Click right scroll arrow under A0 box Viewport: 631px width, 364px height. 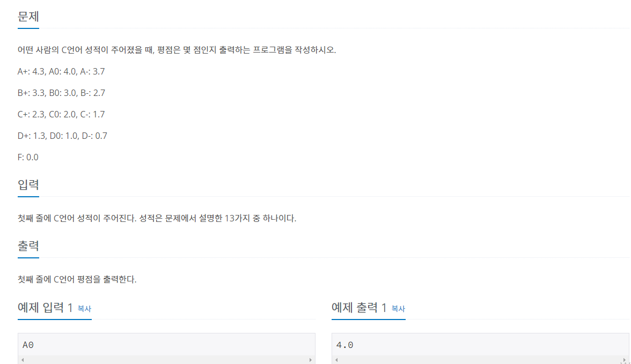(310, 360)
